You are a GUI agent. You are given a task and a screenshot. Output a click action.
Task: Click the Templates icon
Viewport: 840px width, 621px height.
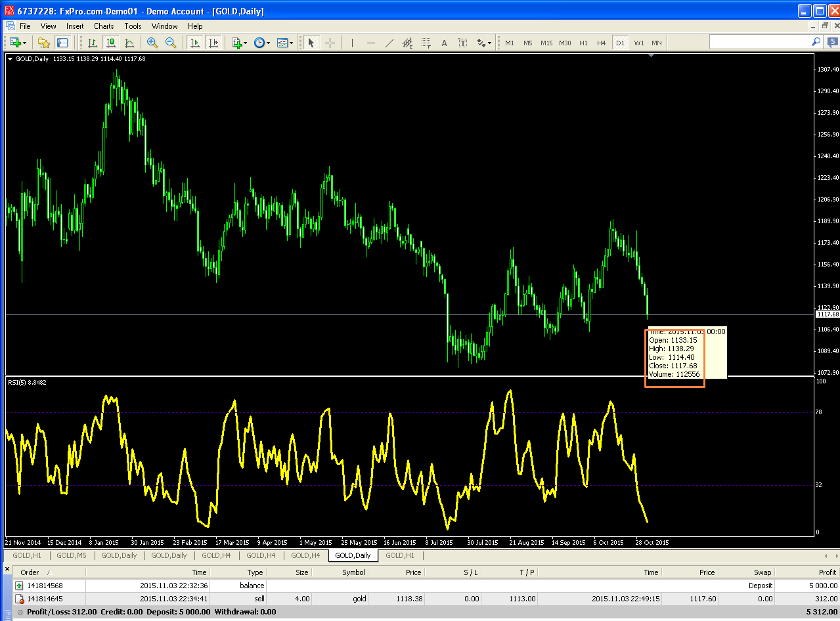click(282, 43)
